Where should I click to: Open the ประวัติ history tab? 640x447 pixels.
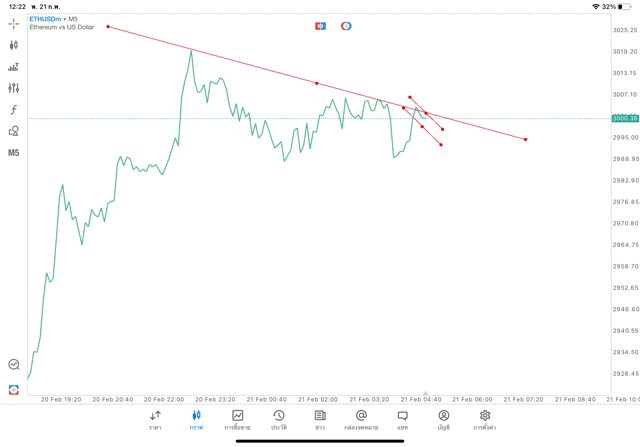(x=278, y=419)
